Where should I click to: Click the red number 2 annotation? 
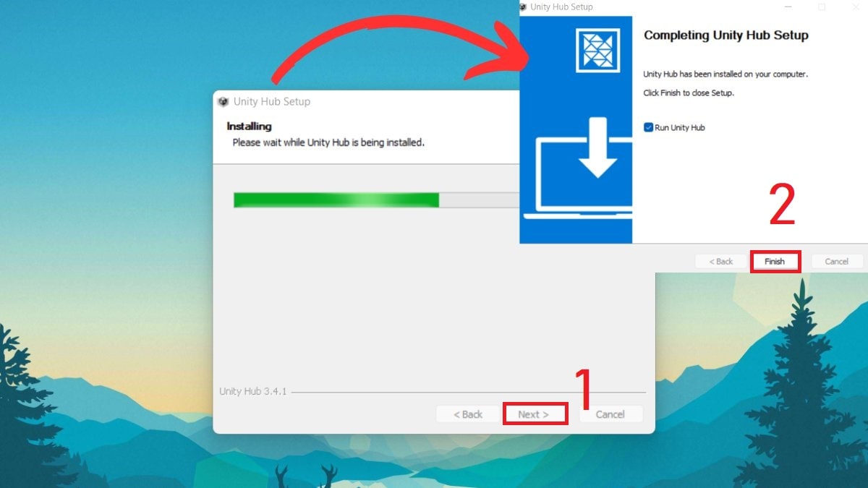[x=782, y=206]
